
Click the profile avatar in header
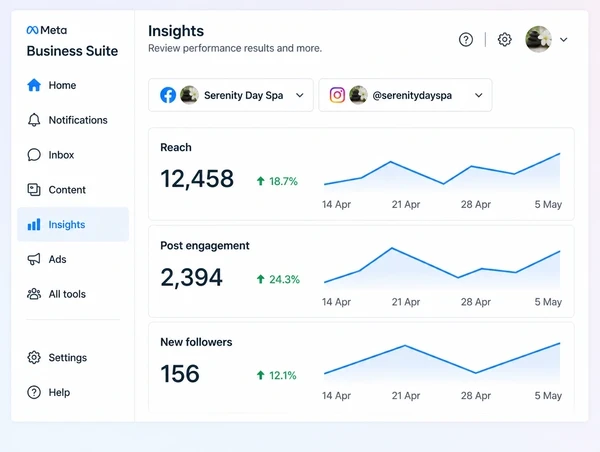tap(538, 39)
